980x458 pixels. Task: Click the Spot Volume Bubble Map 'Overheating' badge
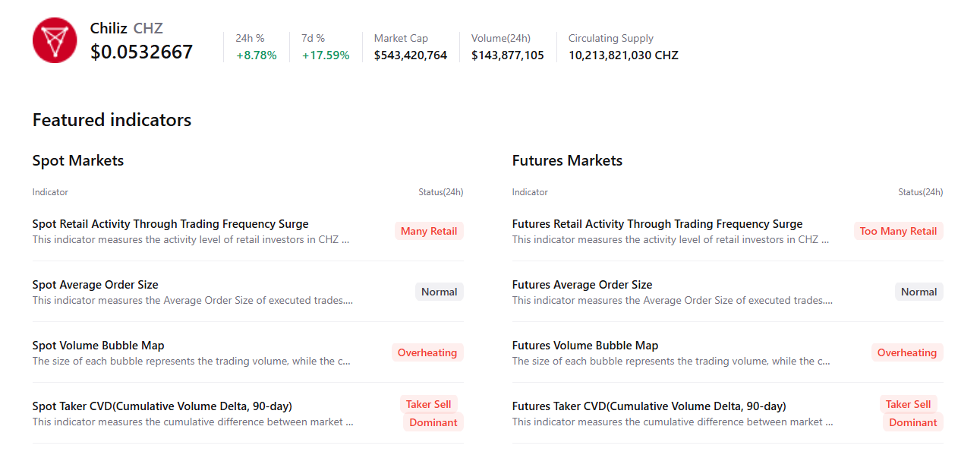(427, 352)
